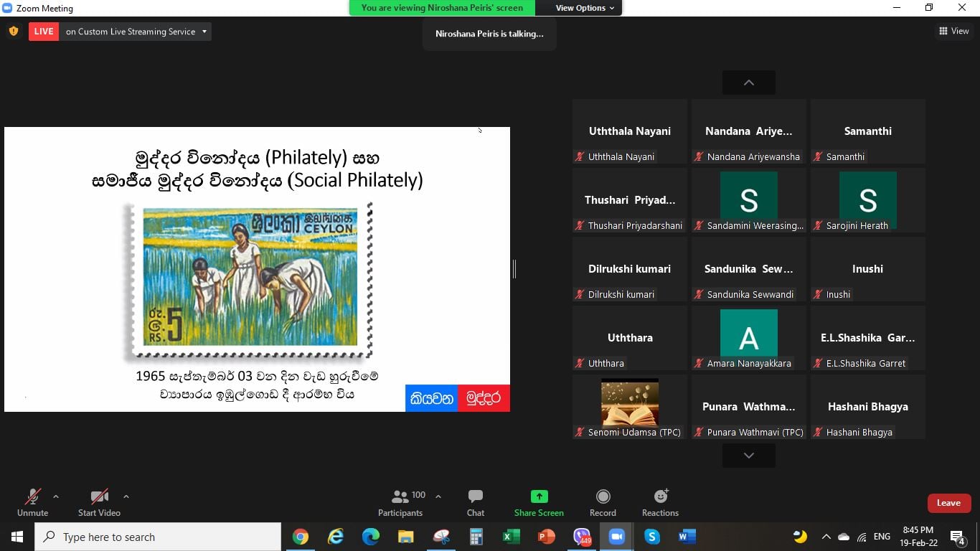Select the Sandunika Sewwandi participant tile
This screenshot has height=551, width=980.
click(749, 269)
